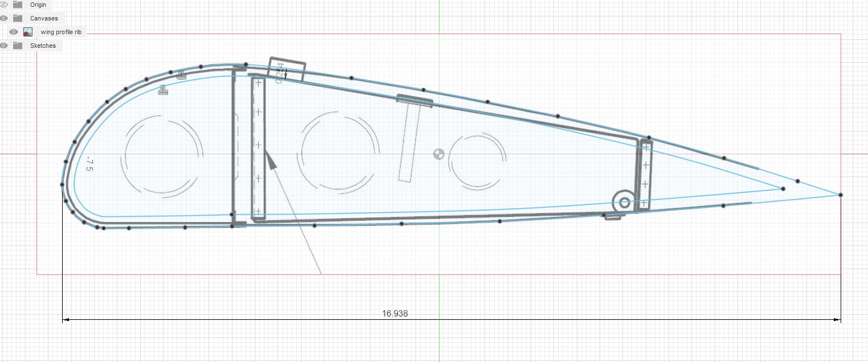Select the 16.938 chord length dimension value
This screenshot has width=868, height=362.
[x=395, y=314]
